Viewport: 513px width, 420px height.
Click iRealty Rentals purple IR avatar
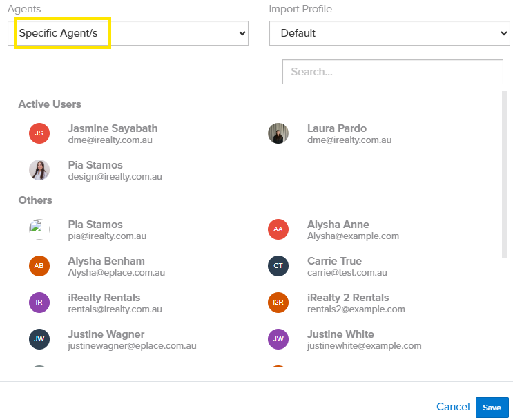coord(39,303)
